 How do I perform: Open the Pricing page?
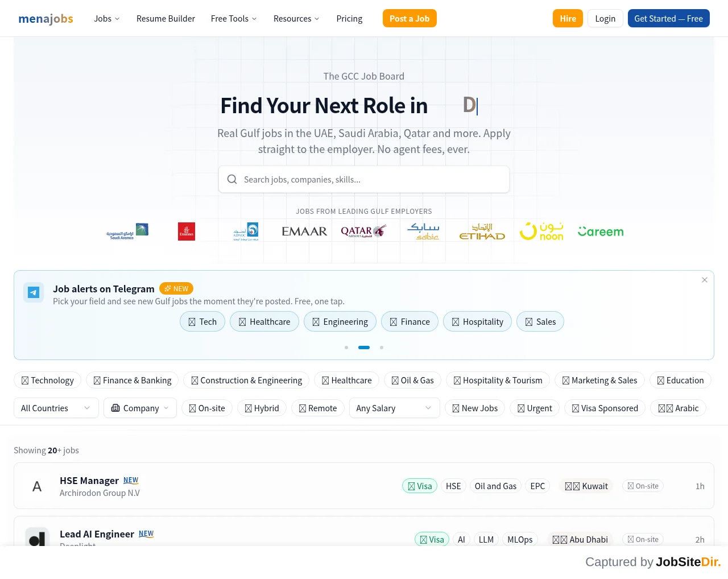tap(349, 19)
